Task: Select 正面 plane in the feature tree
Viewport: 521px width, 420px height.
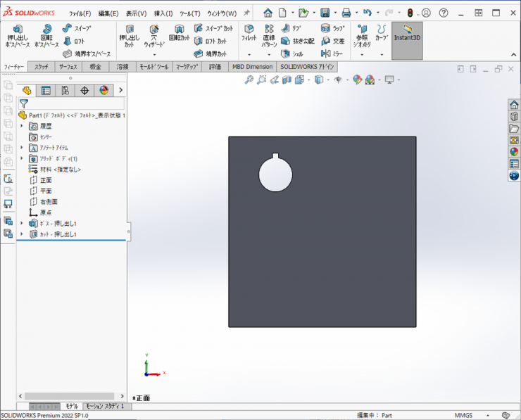Action: [45, 180]
